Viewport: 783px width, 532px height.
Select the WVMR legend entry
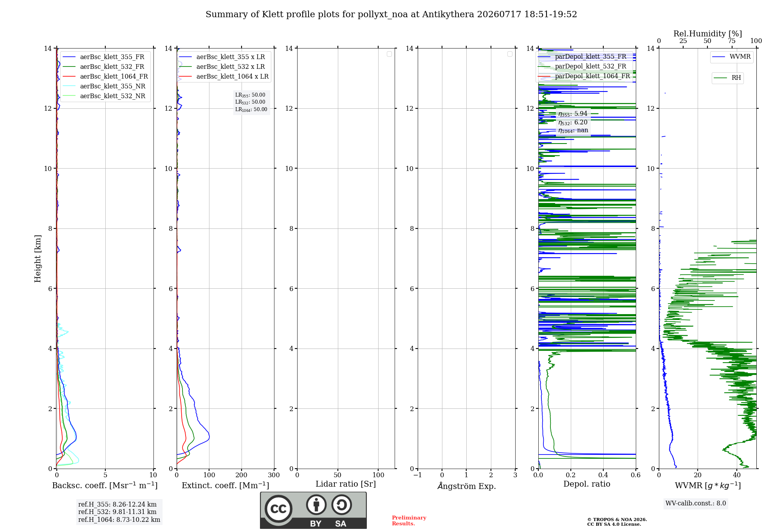tap(731, 57)
